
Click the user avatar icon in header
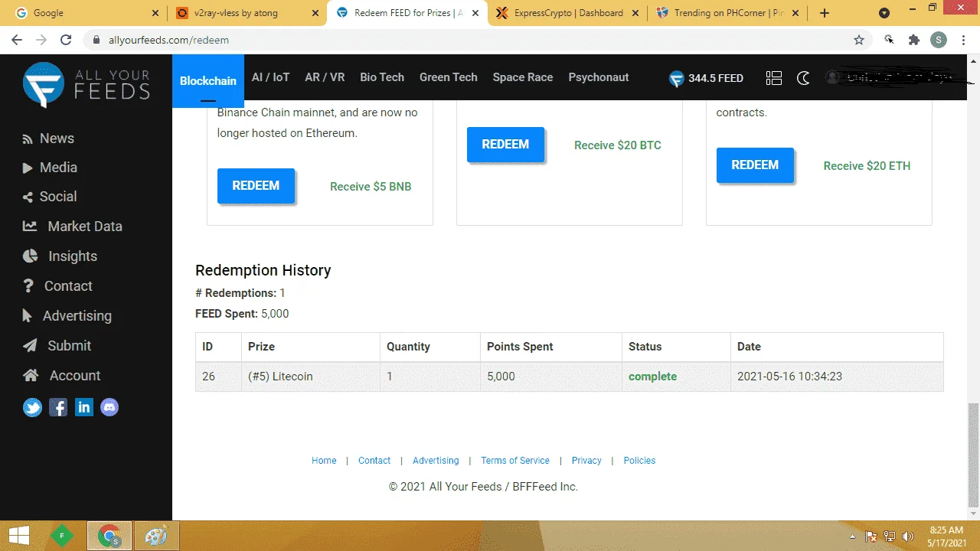pyautogui.click(x=832, y=77)
